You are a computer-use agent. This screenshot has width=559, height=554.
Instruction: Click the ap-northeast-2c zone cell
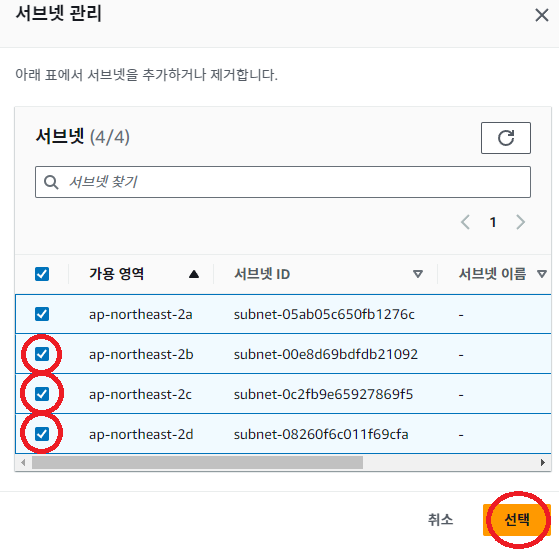[140, 394]
